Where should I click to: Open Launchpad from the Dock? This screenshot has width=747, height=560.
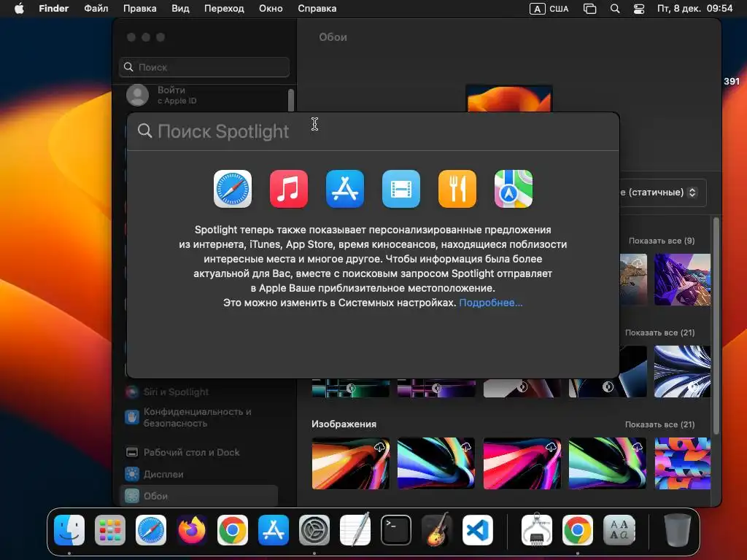pyautogui.click(x=110, y=530)
